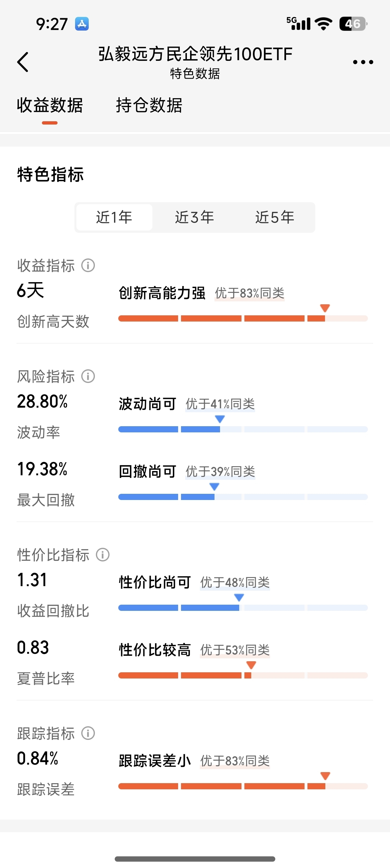Image resolution: width=390 pixels, height=868 pixels.
Task: Tap the App Store status bar icon
Action: (82, 24)
